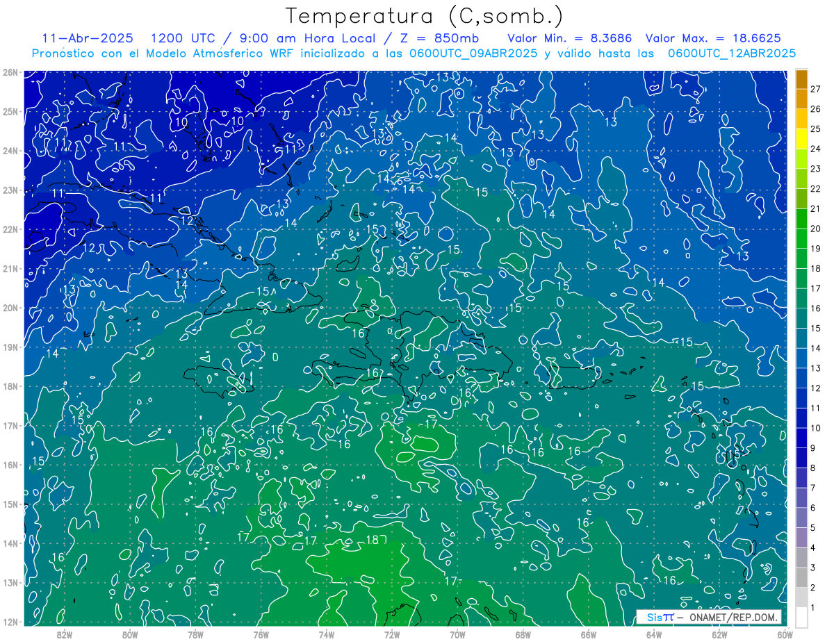Click the lime swatch between legend values 23 and 24
Screen dimensions: 834x644
pos(802,158)
